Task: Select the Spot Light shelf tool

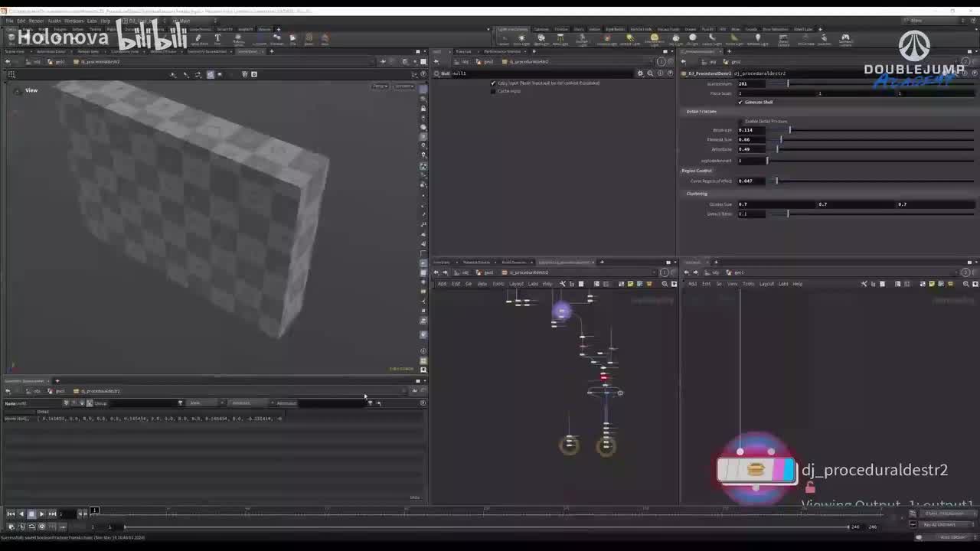Action: [x=541, y=37]
